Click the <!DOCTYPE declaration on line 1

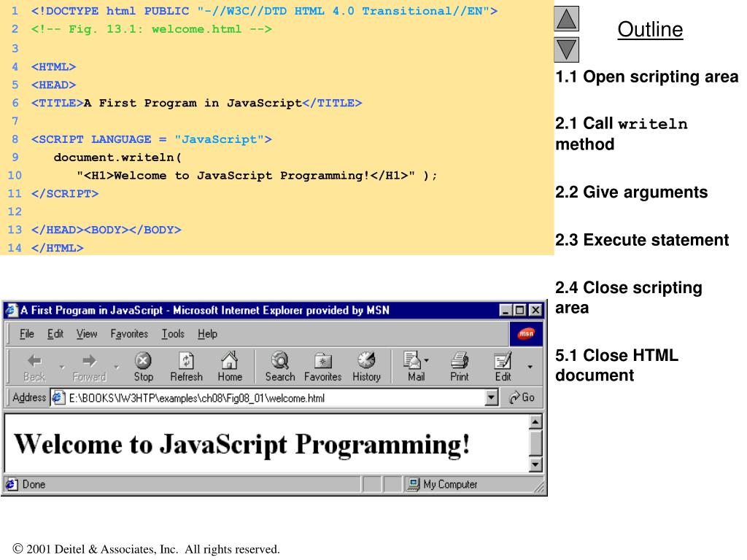[264, 11]
